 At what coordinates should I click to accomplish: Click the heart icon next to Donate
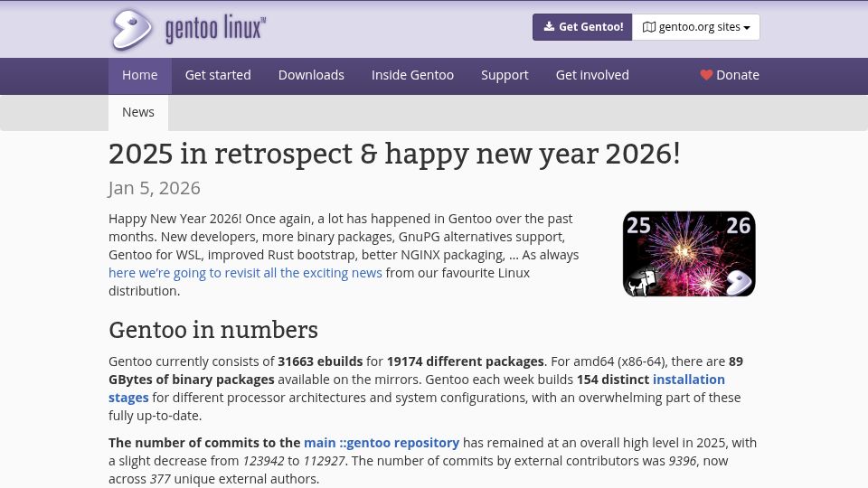[706, 75]
